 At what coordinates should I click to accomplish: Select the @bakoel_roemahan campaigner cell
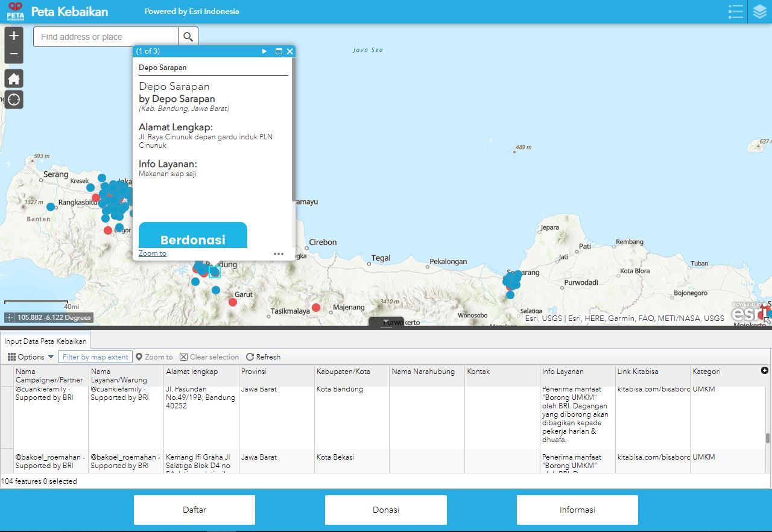point(51,461)
